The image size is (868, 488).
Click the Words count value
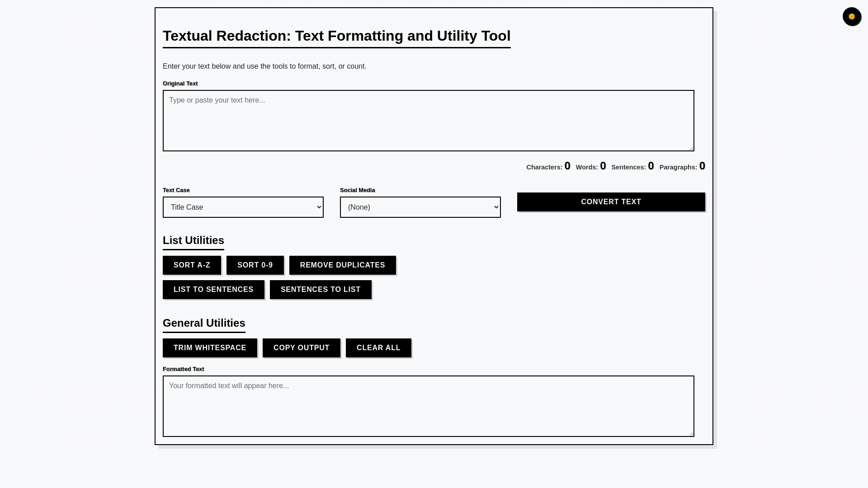coord(603,166)
